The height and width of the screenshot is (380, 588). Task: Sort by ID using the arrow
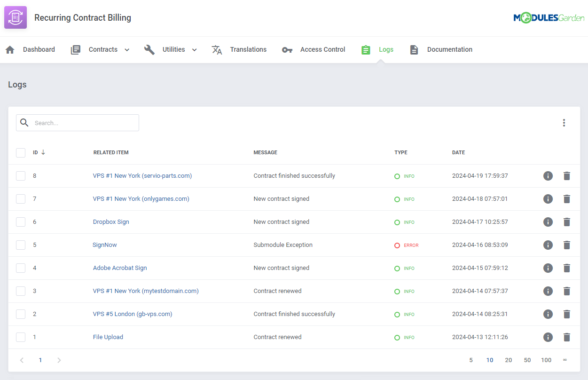[x=43, y=152]
